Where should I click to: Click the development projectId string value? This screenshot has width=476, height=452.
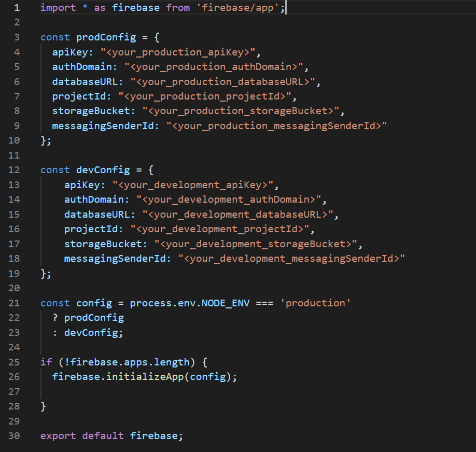pos(220,229)
